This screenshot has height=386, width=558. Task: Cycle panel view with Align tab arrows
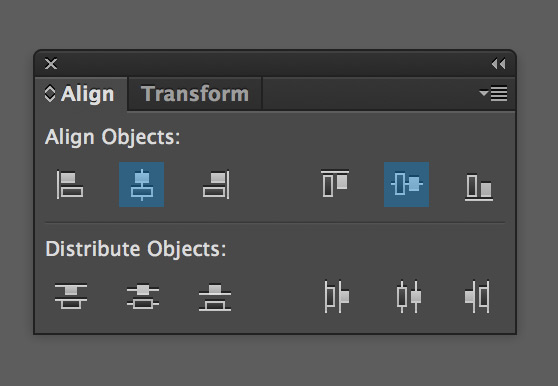tap(50, 94)
